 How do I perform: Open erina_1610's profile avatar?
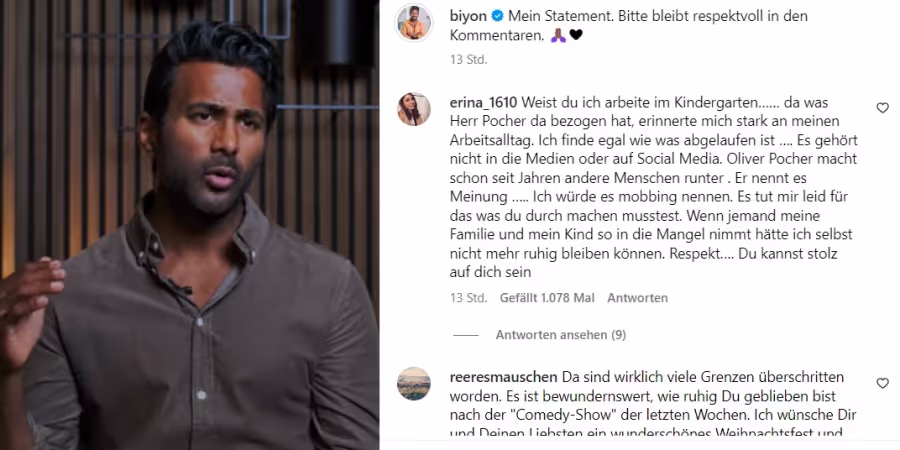(413, 108)
